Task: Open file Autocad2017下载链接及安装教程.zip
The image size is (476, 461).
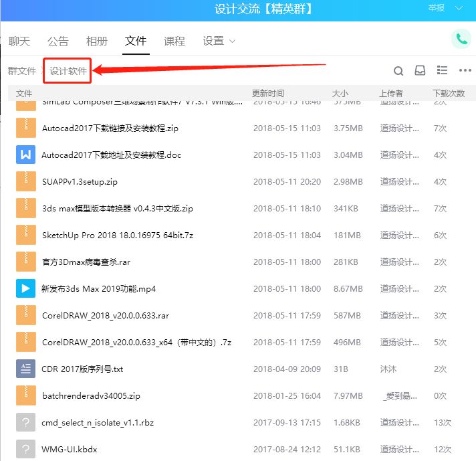Action: (110, 128)
